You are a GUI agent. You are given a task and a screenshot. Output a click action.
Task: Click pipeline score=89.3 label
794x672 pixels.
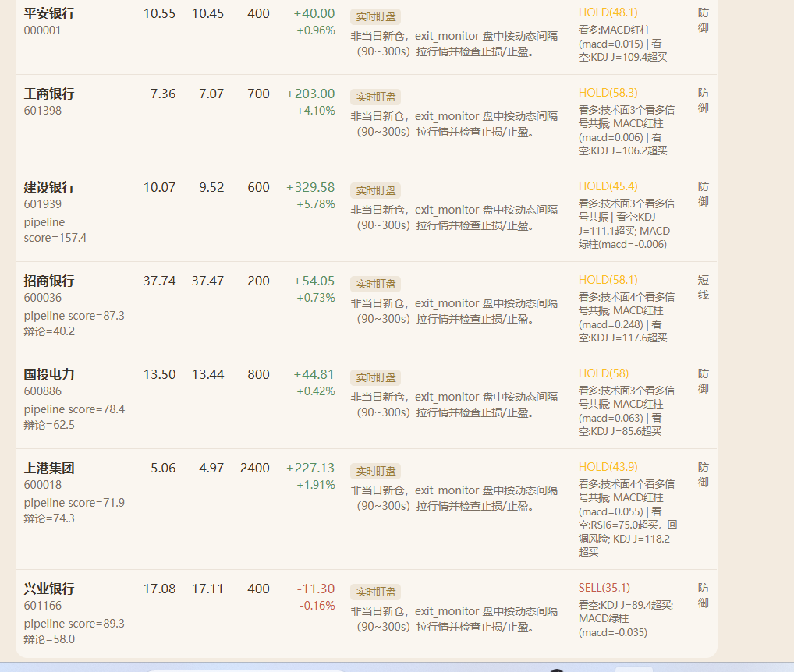click(x=74, y=624)
